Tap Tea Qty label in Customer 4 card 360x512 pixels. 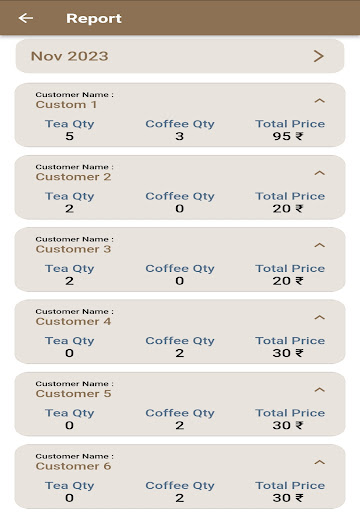pyautogui.click(x=70, y=341)
